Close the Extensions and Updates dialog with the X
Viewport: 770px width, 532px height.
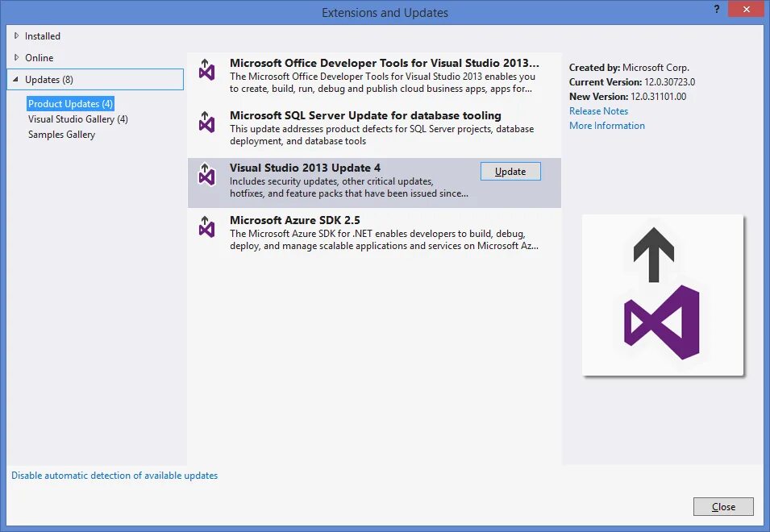746,10
